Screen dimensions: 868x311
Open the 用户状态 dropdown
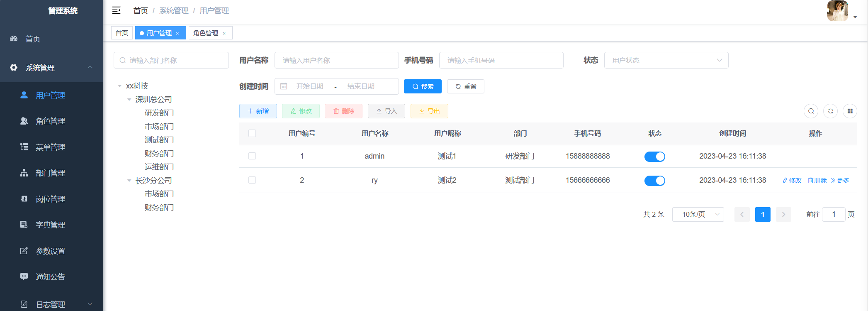click(666, 60)
